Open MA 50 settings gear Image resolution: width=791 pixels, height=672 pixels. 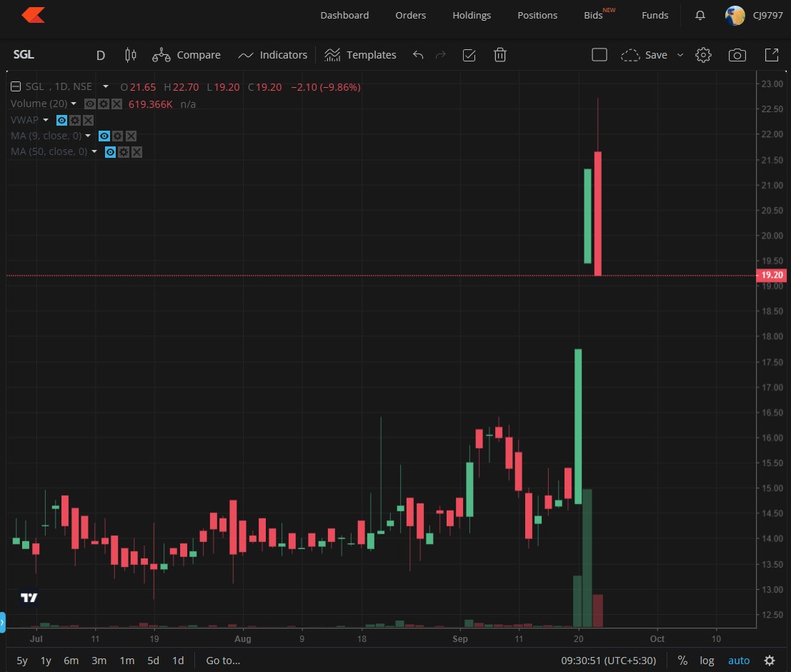124,151
